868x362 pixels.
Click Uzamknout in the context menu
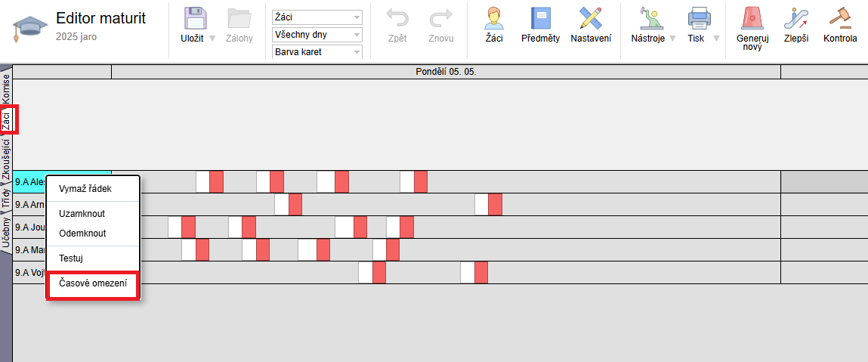tap(82, 214)
